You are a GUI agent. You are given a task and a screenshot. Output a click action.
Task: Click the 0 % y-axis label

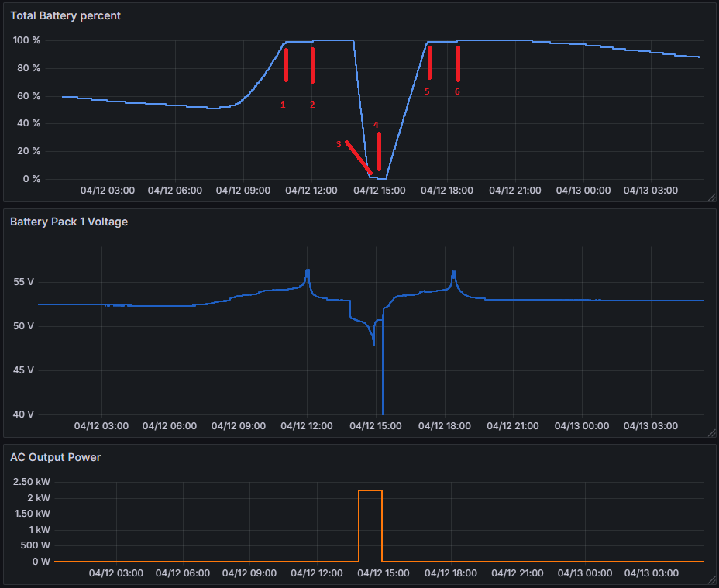point(32,179)
